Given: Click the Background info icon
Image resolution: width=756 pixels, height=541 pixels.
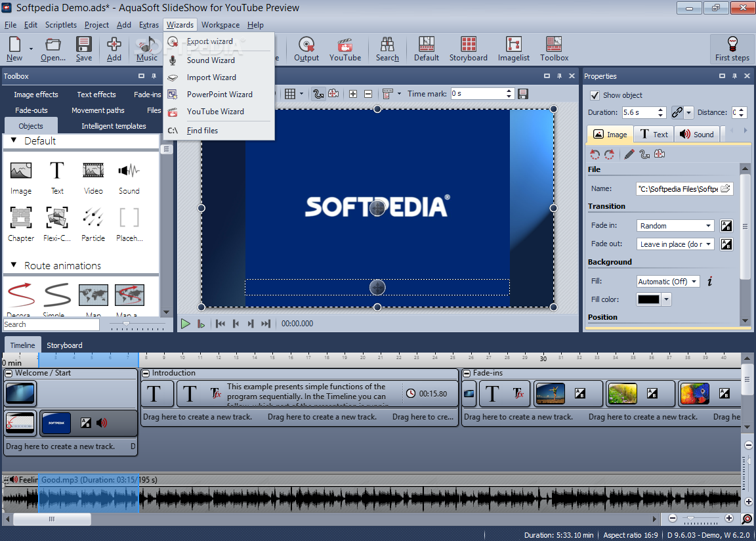Looking at the screenshot, I should point(709,281).
